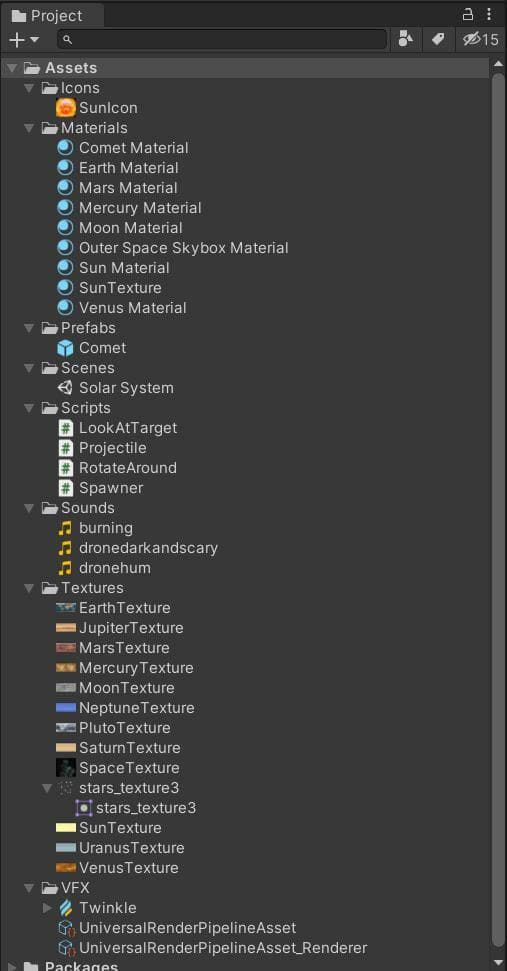Click inside the project search field

tap(222, 40)
